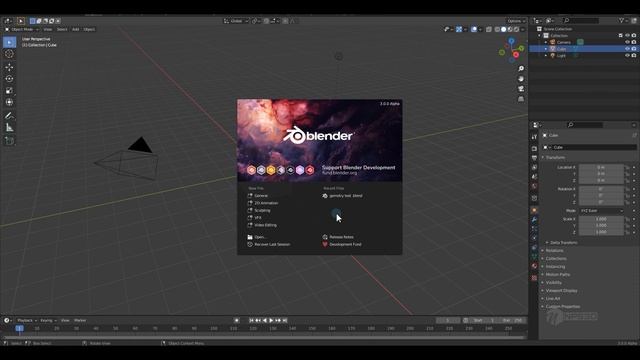Click the Camera object icon in outliner

pos(552,42)
